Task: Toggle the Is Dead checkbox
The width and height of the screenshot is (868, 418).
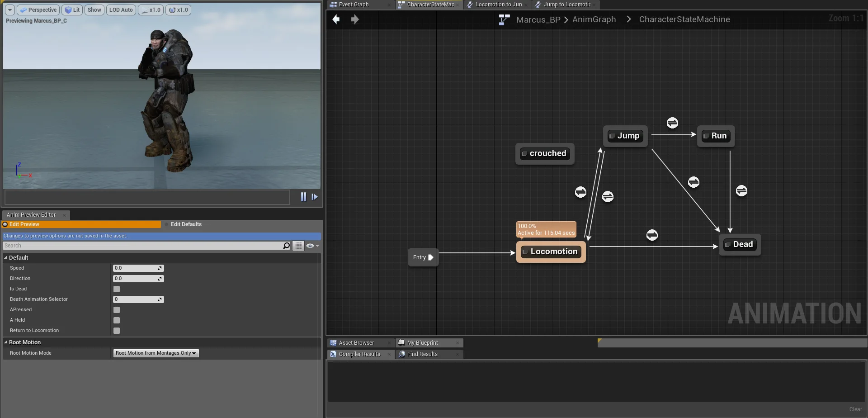Action: pyautogui.click(x=117, y=289)
